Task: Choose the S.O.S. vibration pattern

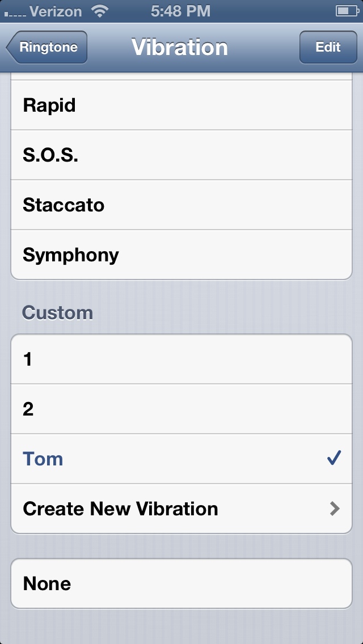Action: [x=181, y=155]
